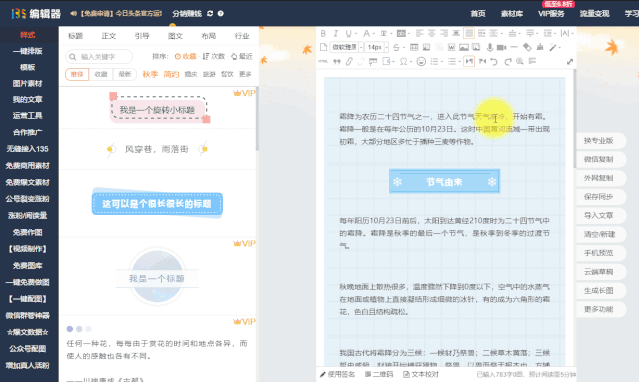This screenshot has width=639, height=382.
Task: Open ordered list style dropdown
Action: pos(442,62)
